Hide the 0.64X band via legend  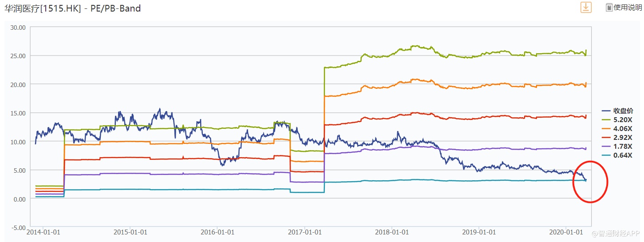click(623, 155)
